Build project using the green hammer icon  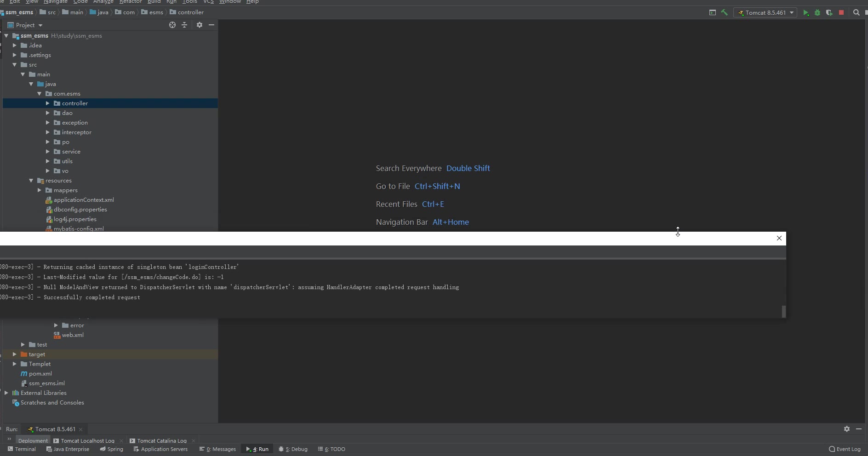pyautogui.click(x=725, y=13)
